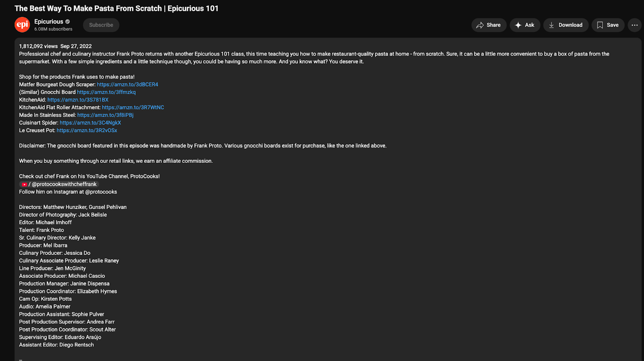This screenshot has height=361, width=644.
Task: Click 'Audio: Amelia Palmer' credit line
Action: click(x=45, y=306)
